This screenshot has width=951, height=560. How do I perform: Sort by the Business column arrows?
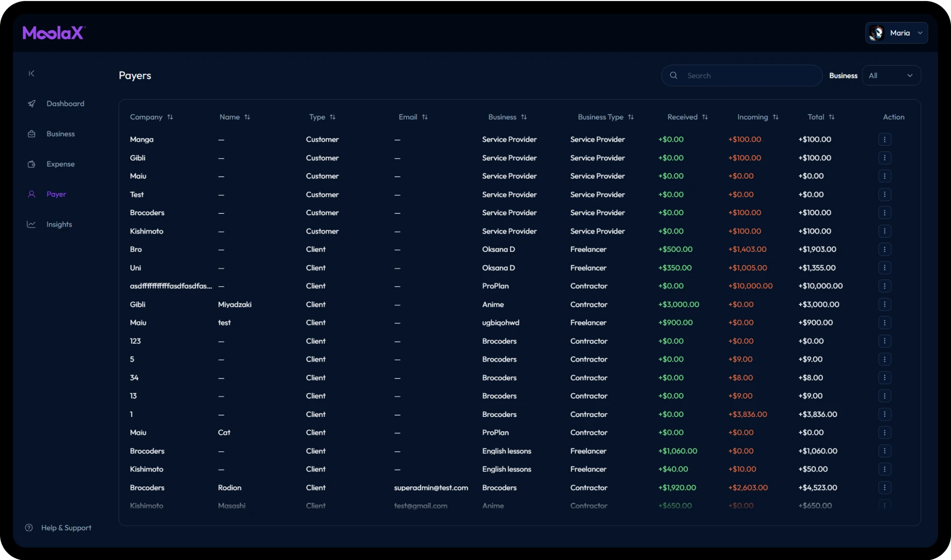point(524,117)
